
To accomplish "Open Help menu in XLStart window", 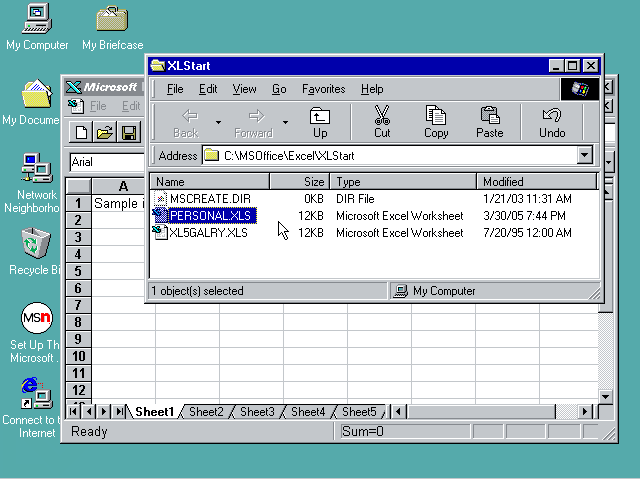I will pos(372,89).
